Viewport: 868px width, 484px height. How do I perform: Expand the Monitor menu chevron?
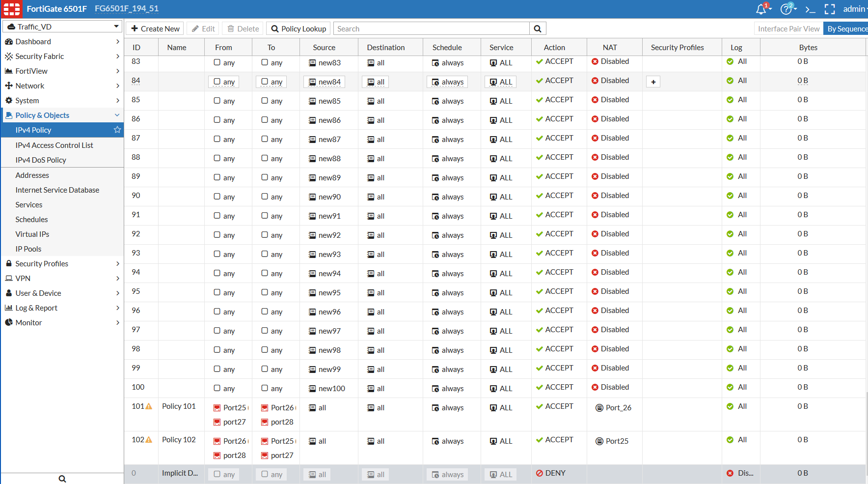pos(117,323)
